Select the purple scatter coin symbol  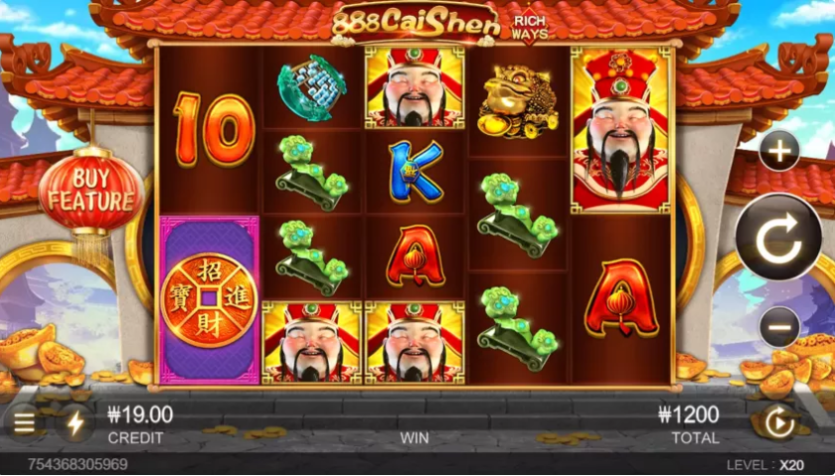tap(209, 300)
